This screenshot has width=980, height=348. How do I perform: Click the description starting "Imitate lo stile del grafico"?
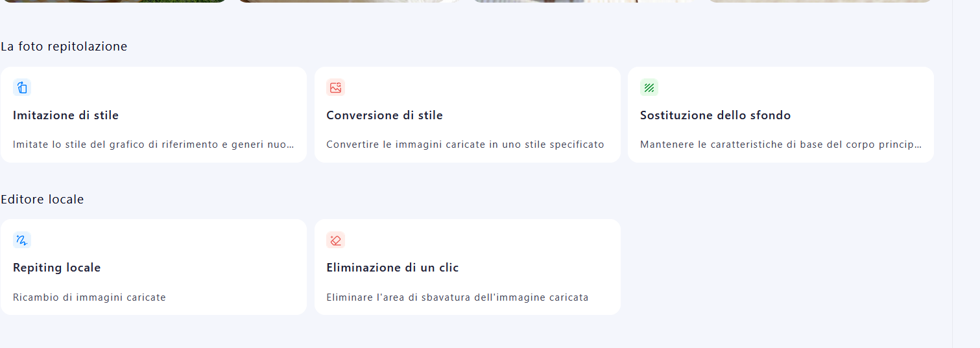[153, 145]
